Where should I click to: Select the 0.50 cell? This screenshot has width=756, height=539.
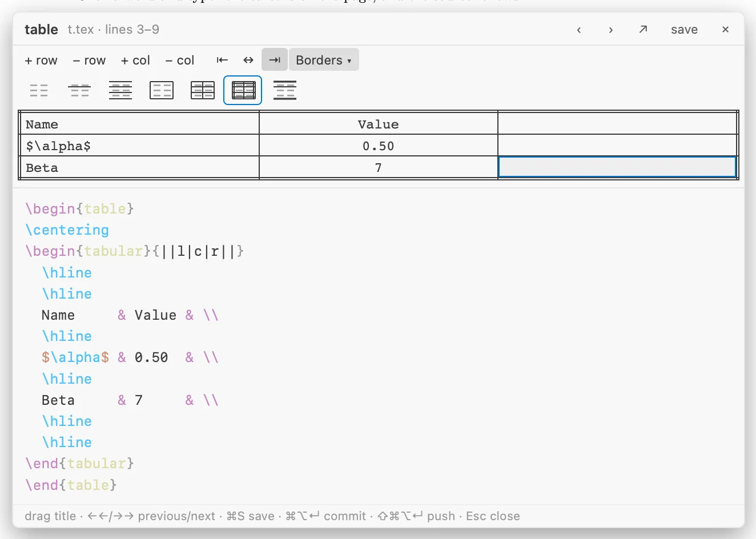[378, 146]
